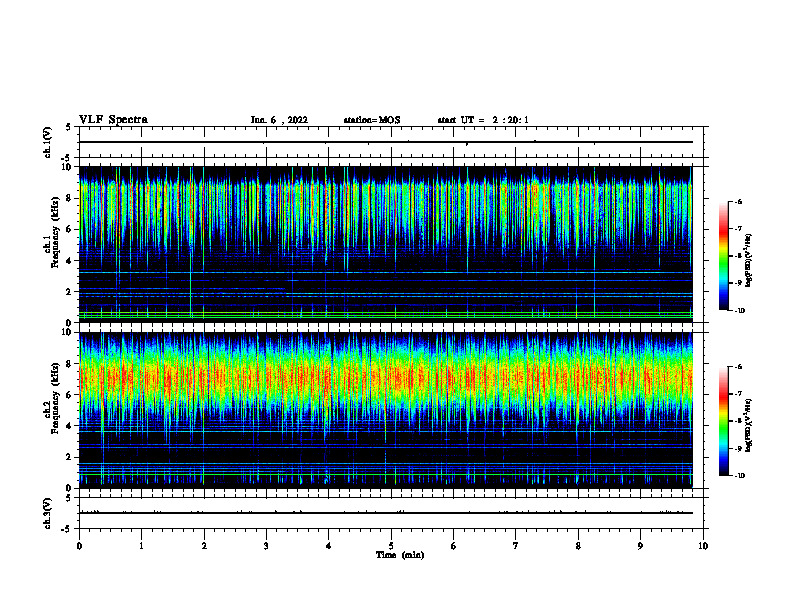792x612 pixels.
Task: Click the "3" tick on the time axis
Action: pos(266,546)
